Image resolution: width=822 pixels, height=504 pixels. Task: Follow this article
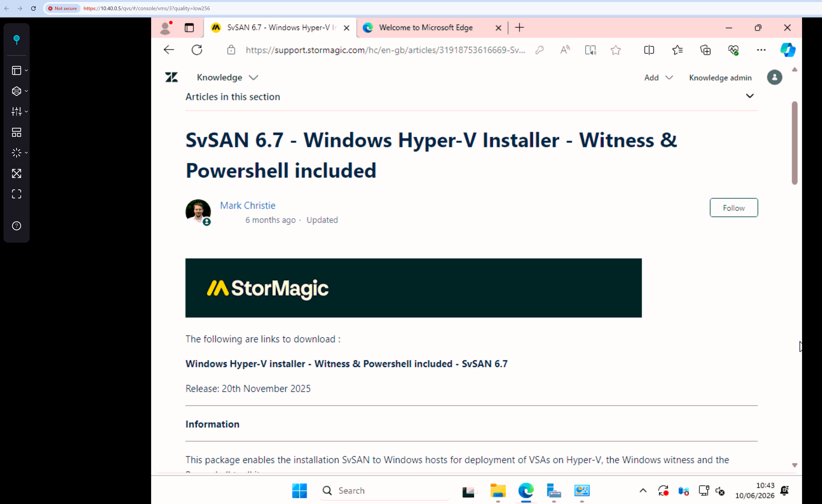tap(734, 208)
